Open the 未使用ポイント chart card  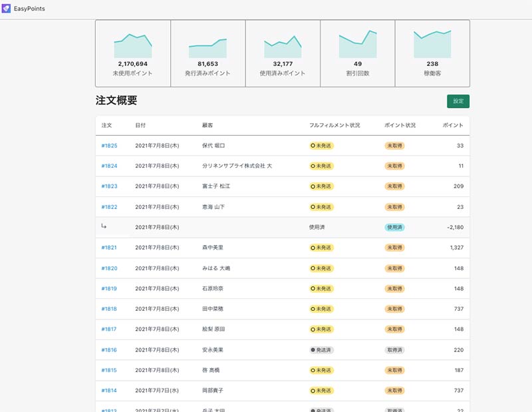click(x=133, y=53)
